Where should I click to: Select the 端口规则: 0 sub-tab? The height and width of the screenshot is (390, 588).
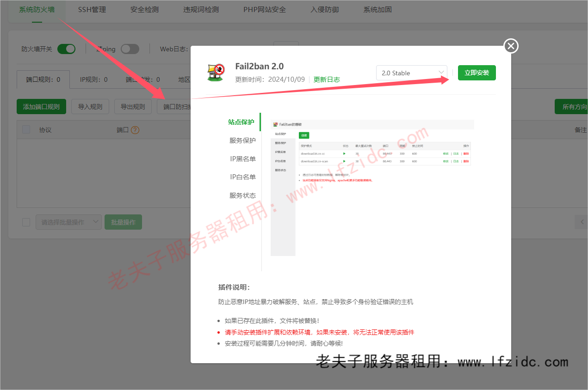[43, 79]
